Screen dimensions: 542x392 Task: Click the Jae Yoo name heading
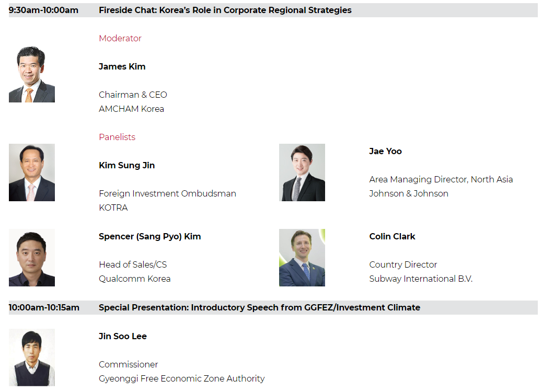click(385, 151)
